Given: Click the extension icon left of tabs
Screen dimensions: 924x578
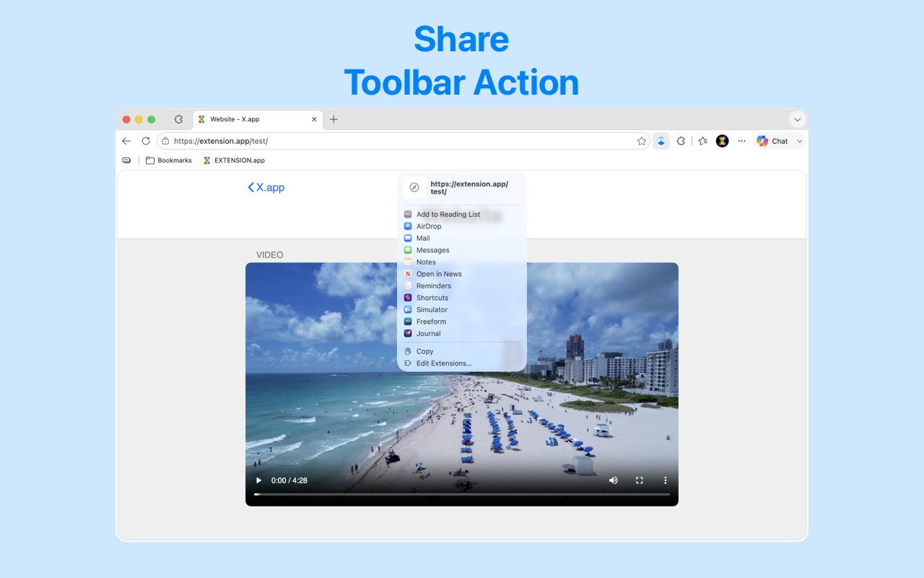Looking at the screenshot, I should pos(178,119).
